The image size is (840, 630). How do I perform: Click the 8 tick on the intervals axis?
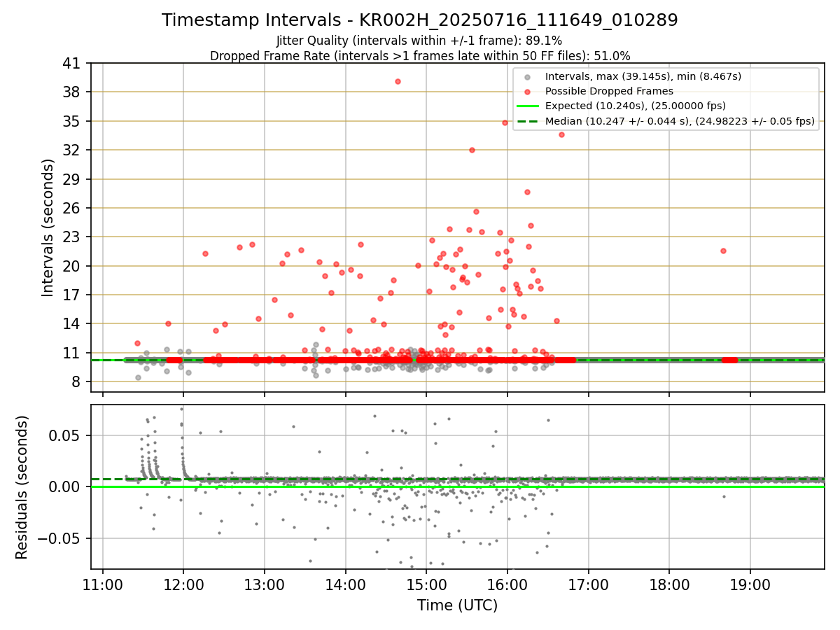click(76, 382)
